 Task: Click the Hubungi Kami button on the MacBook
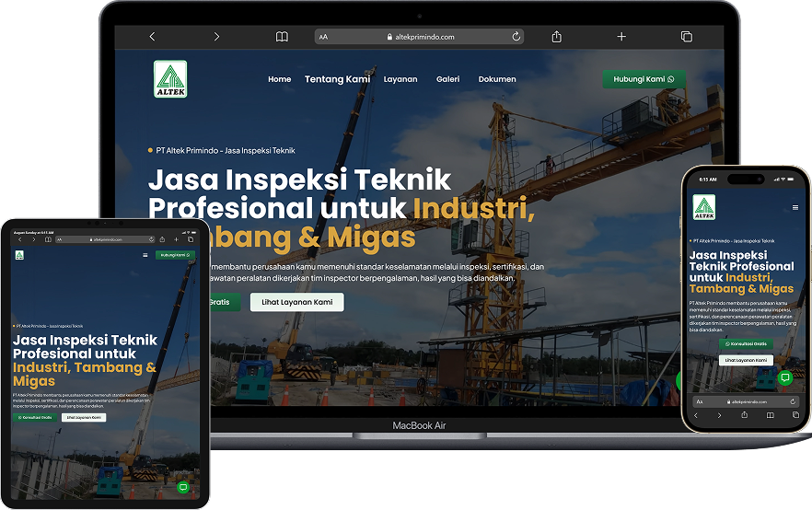click(x=644, y=79)
